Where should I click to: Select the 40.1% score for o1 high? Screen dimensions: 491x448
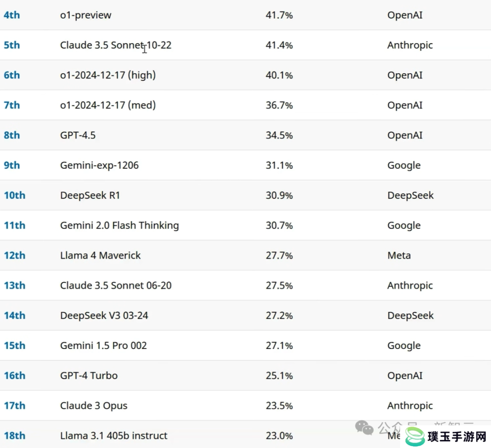click(x=279, y=75)
